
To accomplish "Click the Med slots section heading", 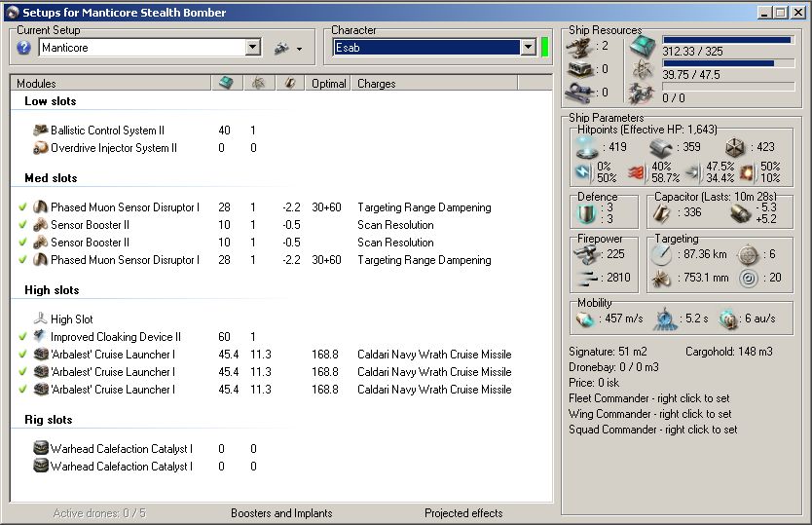I will (x=51, y=178).
